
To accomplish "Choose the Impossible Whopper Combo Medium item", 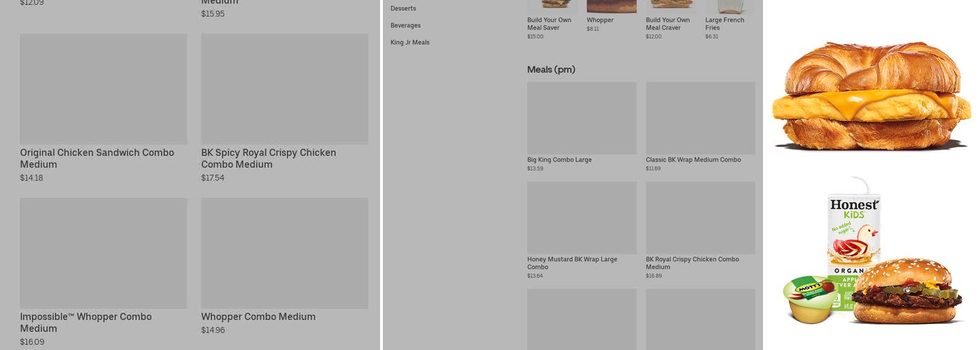I will [x=85, y=322].
